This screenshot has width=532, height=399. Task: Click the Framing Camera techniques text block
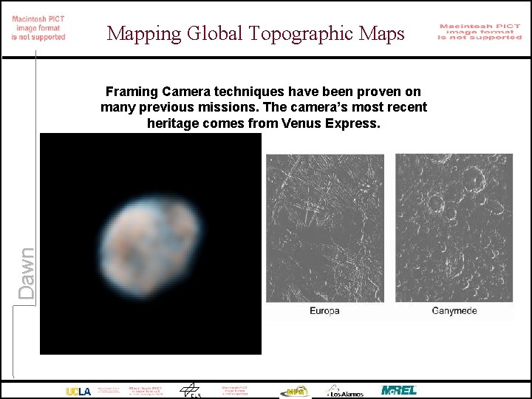264,107
